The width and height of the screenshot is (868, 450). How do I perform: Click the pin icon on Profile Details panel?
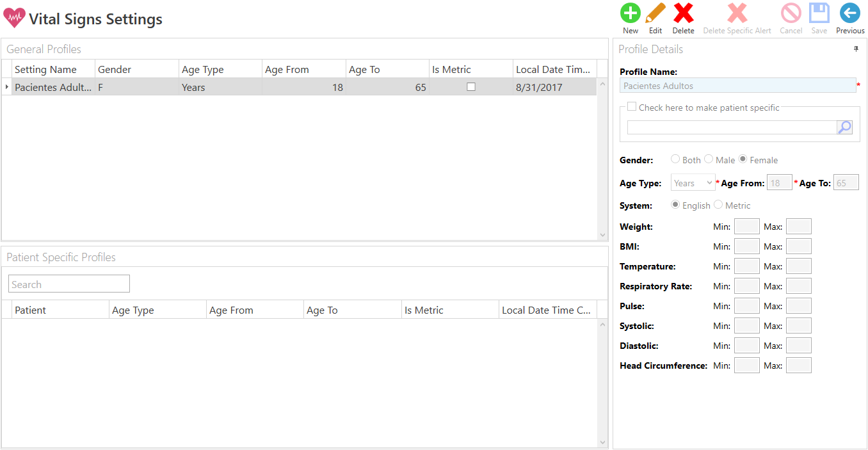[x=856, y=49]
